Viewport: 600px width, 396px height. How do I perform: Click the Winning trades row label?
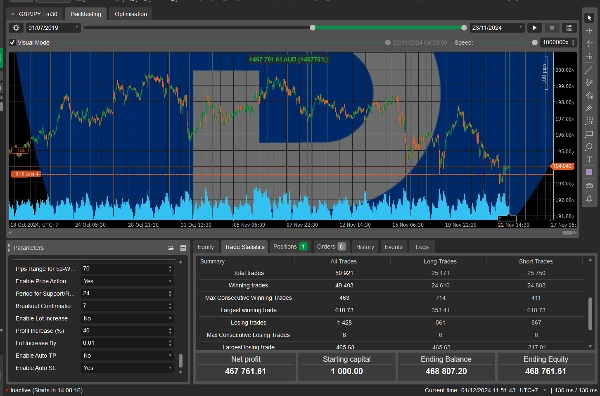click(248, 285)
